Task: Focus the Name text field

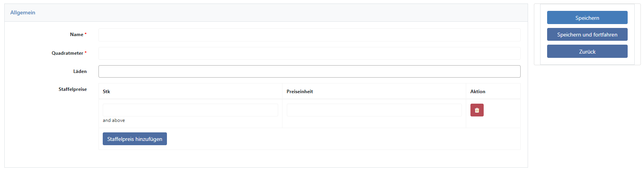Action: click(309, 35)
